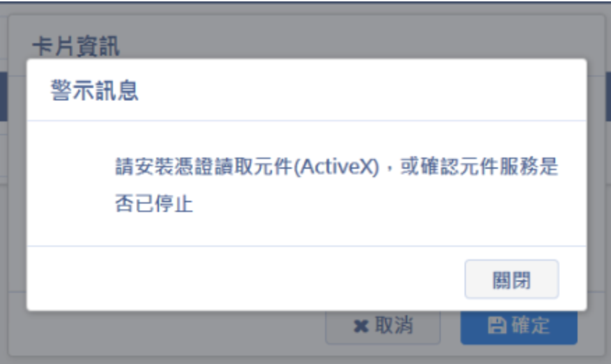Click the 卡片資訊 panel heading
The width and height of the screenshot is (611, 364).
[x=75, y=46]
